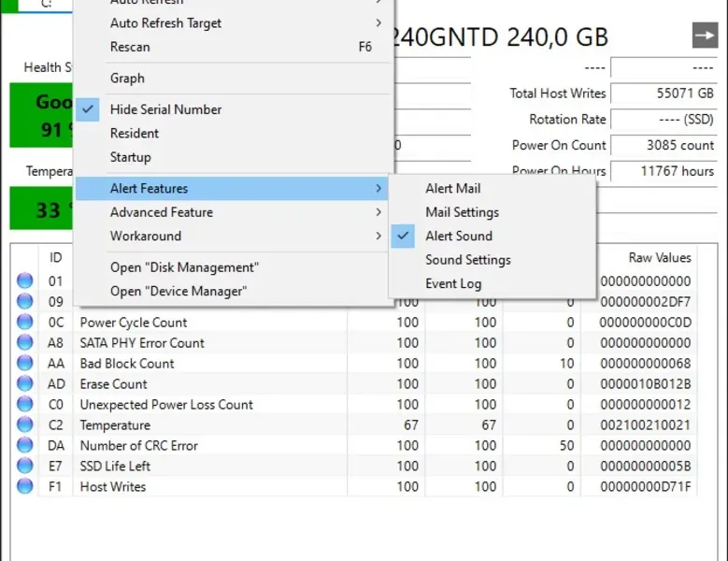
Task: Click threshold value 50 in CRC Error row
Action: coord(566,445)
